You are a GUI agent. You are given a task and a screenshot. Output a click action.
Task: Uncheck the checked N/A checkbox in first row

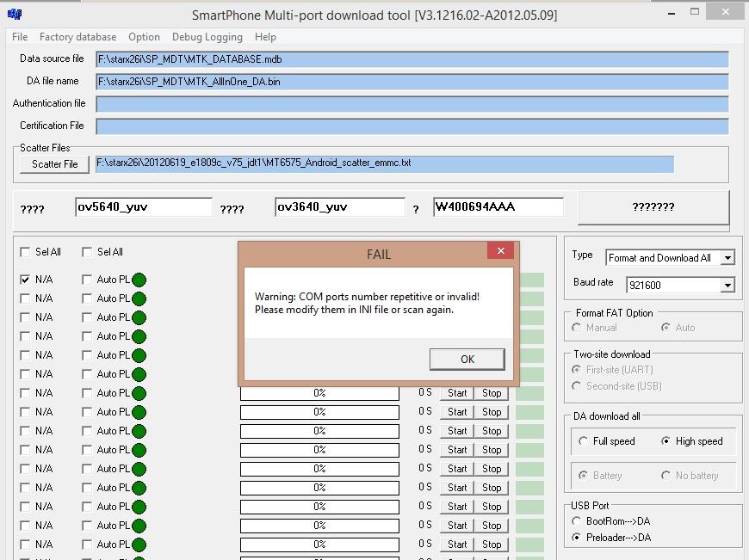25,280
